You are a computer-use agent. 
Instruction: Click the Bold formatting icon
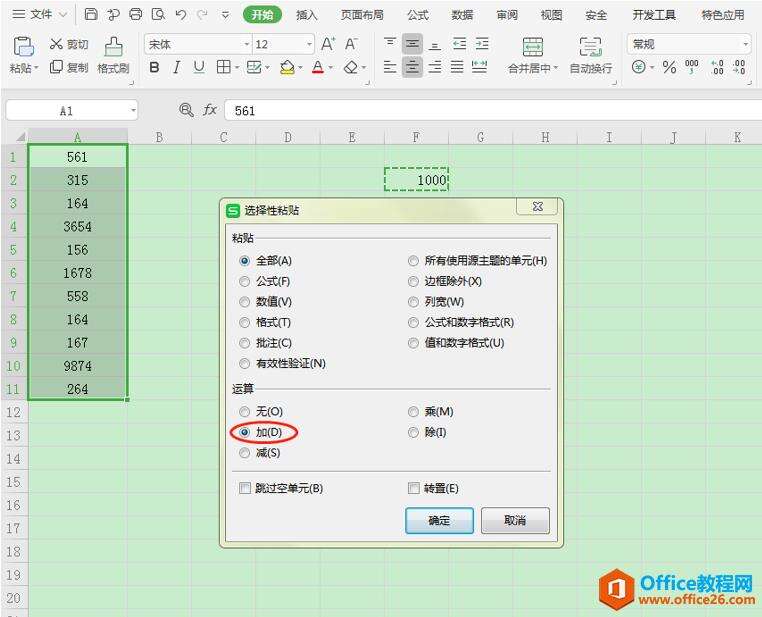tap(154, 67)
